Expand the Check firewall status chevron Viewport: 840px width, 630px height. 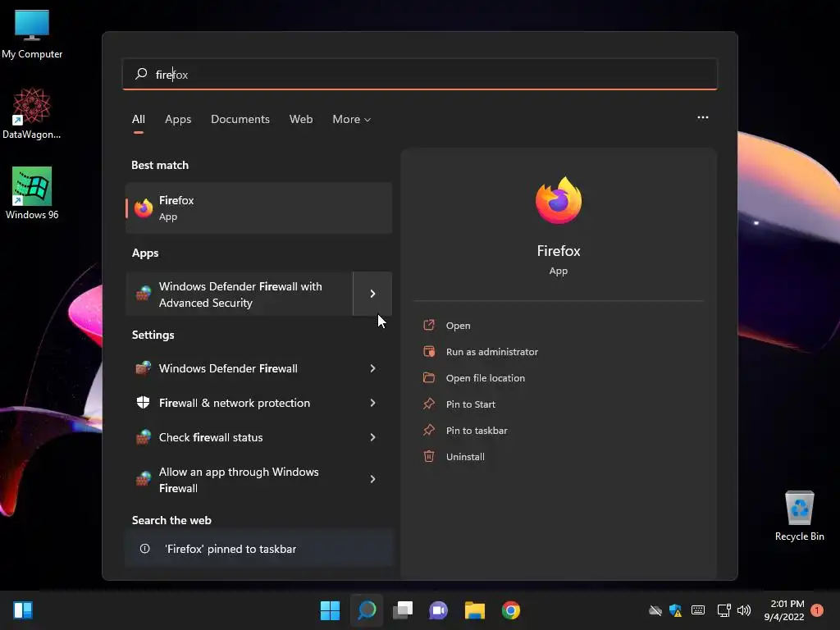pyautogui.click(x=373, y=437)
